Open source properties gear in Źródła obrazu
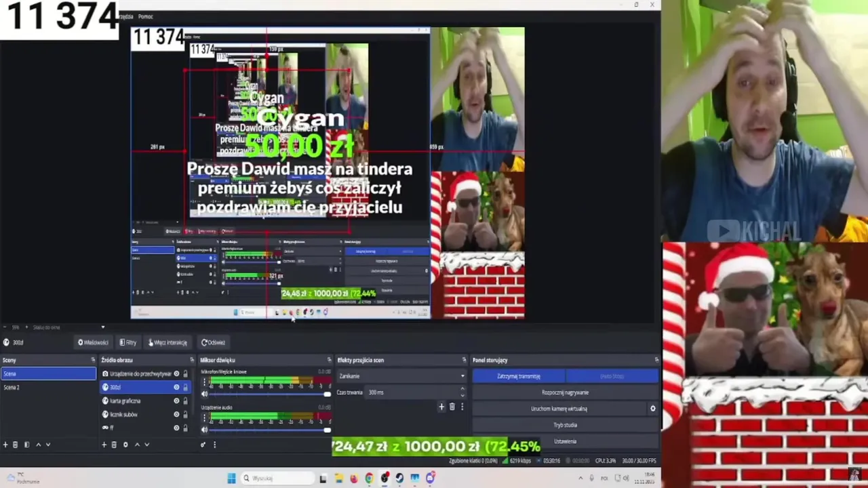Image resolution: width=868 pixels, height=488 pixels. [x=125, y=445]
